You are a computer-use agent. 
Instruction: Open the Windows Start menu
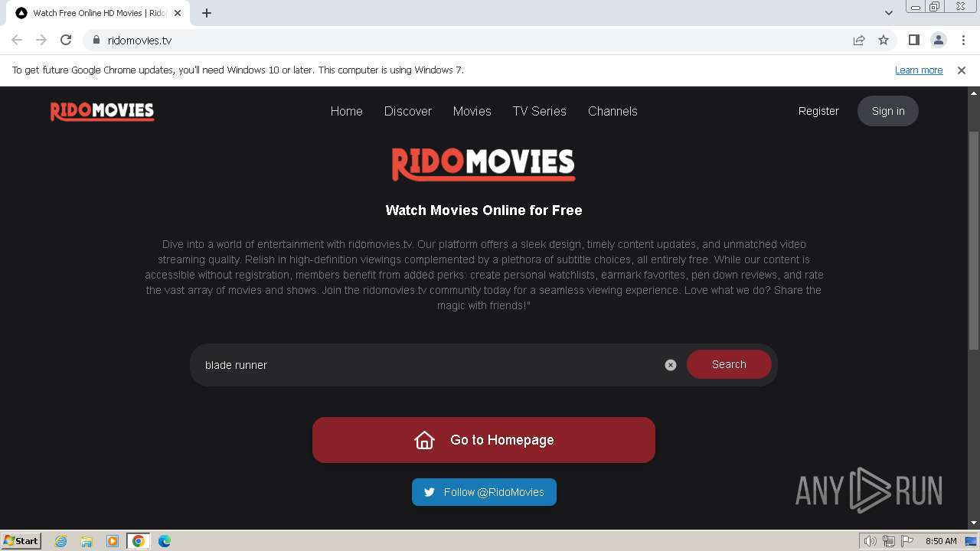click(x=21, y=541)
